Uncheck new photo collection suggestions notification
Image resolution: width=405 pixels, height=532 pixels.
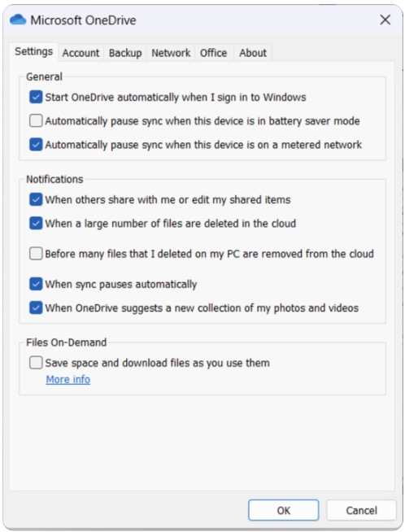tap(36, 307)
